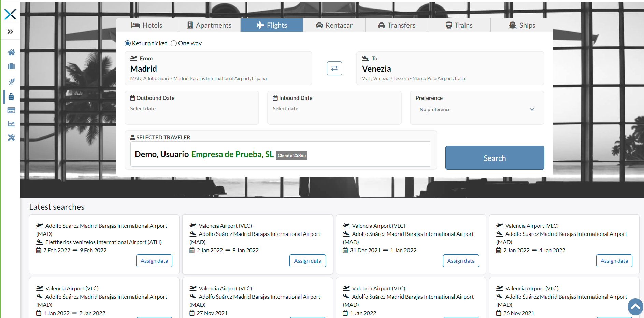Switch to the Apartments tab
Viewport: 644px width, 318px height.
(209, 25)
